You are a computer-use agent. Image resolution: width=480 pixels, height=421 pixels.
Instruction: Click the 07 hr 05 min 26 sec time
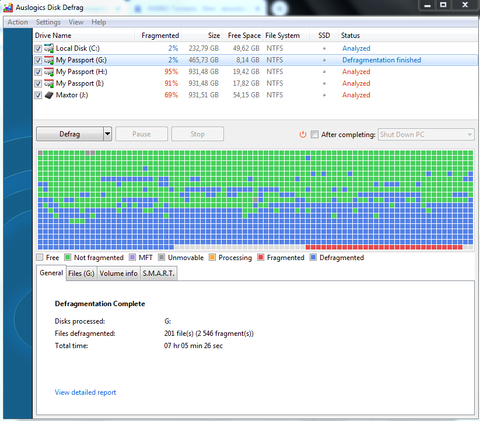(193, 346)
